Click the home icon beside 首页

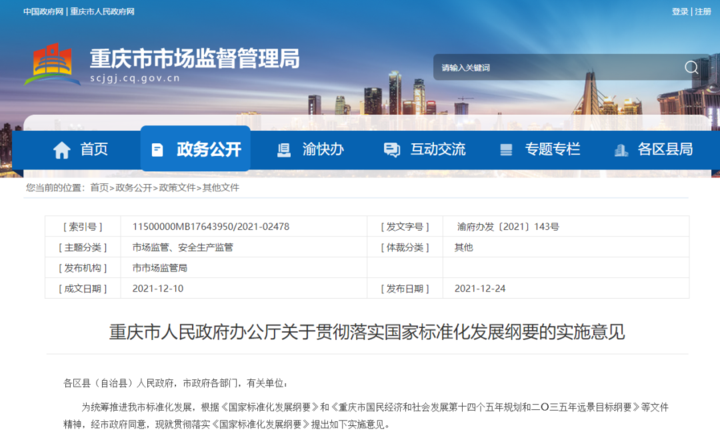(62, 149)
